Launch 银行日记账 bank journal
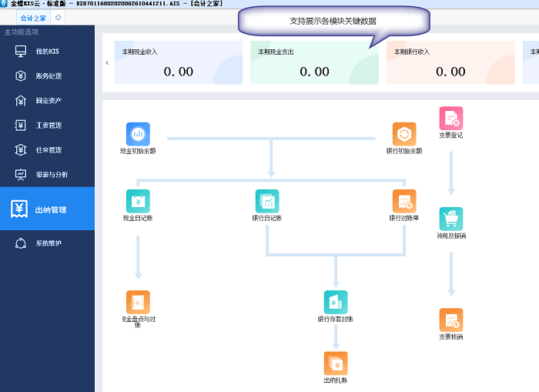The height and width of the screenshot is (392, 539). click(267, 201)
